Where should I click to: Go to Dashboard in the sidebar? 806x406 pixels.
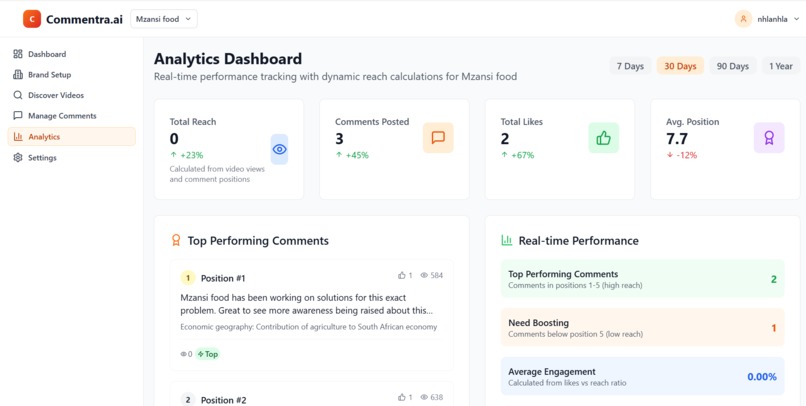tap(71, 54)
